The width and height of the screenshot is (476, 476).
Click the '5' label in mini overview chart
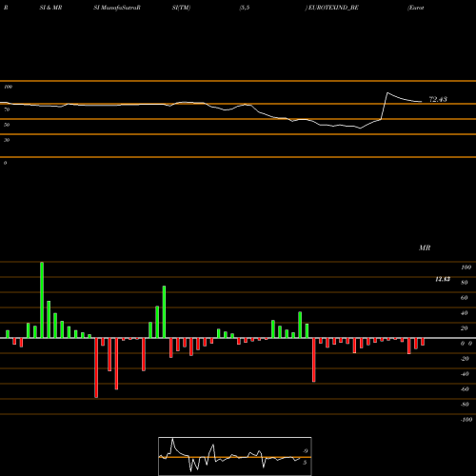click(x=305, y=463)
